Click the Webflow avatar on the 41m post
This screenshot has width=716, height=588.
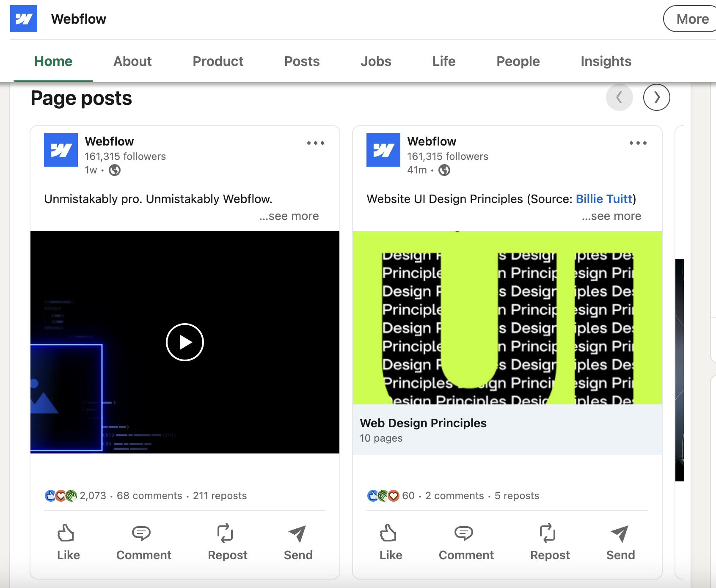click(x=383, y=150)
